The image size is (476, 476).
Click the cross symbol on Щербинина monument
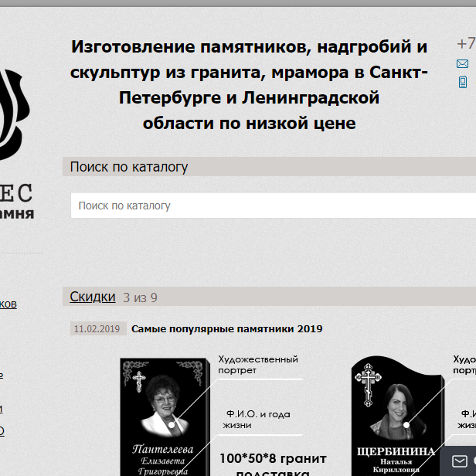[368, 380]
